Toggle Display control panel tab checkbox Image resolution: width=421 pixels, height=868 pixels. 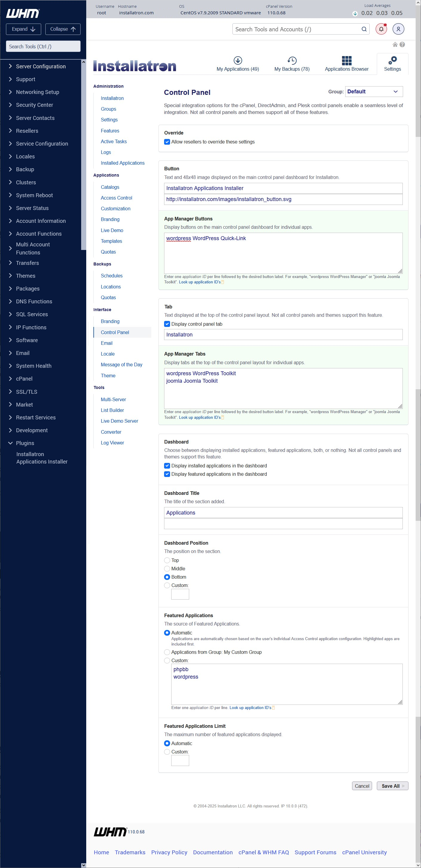167,324
